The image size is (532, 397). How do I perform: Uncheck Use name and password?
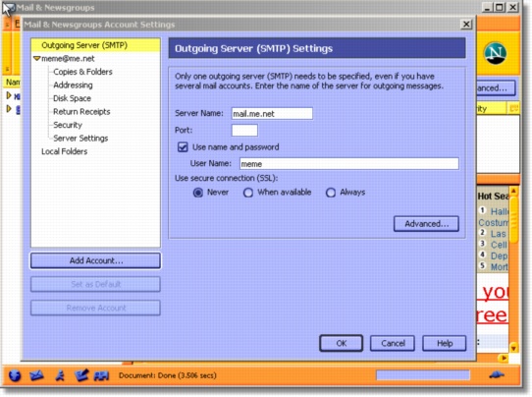(x=183, y=147)
